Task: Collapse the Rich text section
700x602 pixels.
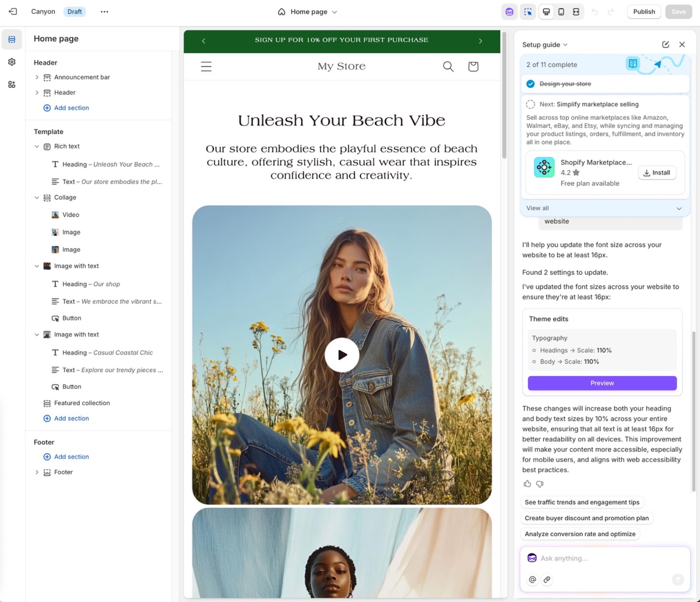Action: [x=37, y=146]
